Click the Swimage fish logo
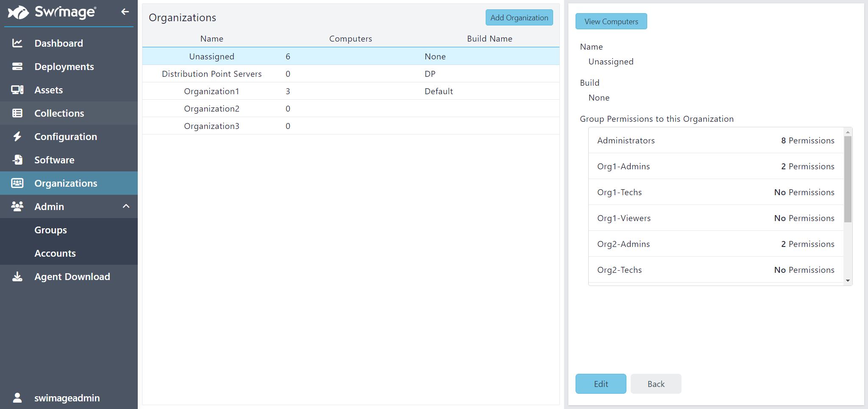868x409 pixels. (19, 12)
